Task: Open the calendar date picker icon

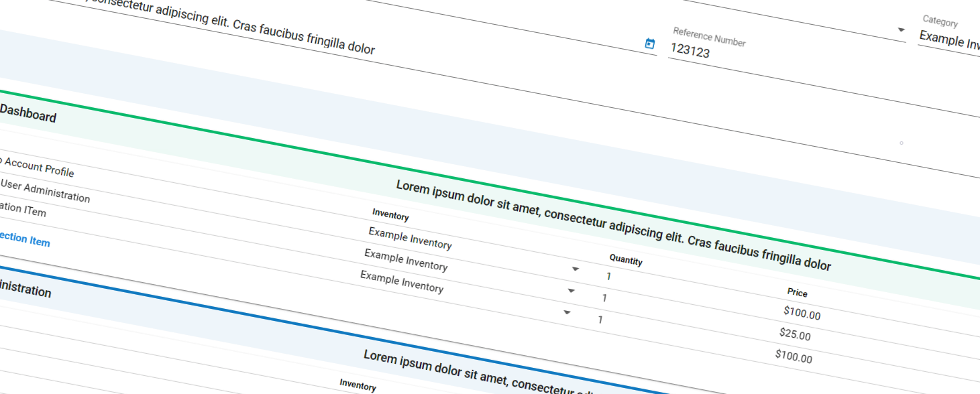Action: coord(649,44)
